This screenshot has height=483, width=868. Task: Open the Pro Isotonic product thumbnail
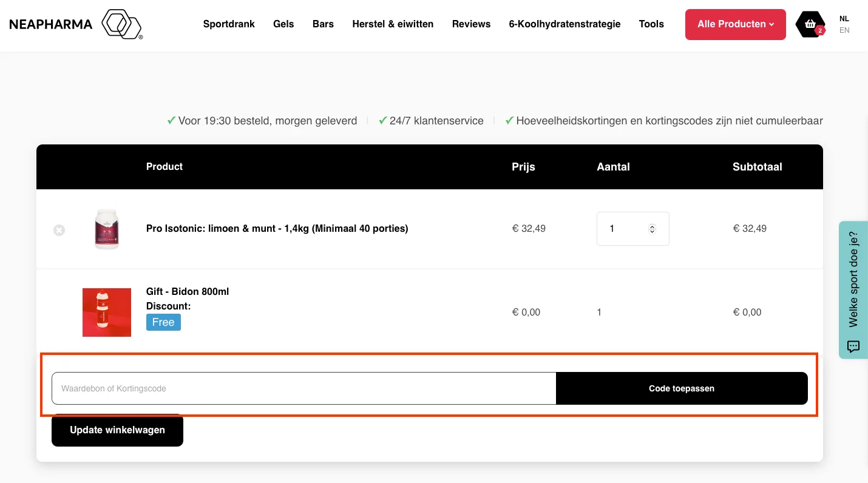pyautogui.click(x=107, y=229)
